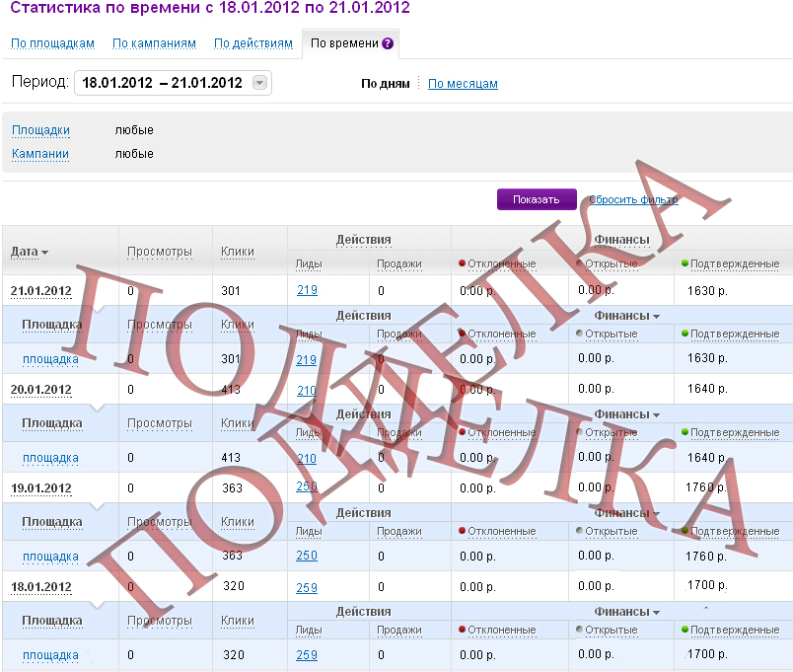Open the leads link 210 for 20.01.2012
This screenshot has height=672, width=793.
[x=307, y=390]
